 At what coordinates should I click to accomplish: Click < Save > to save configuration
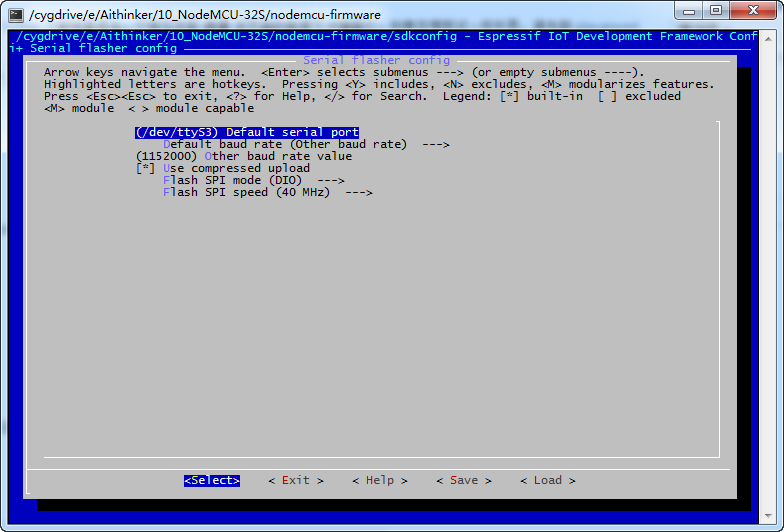(x=463, y=480)
